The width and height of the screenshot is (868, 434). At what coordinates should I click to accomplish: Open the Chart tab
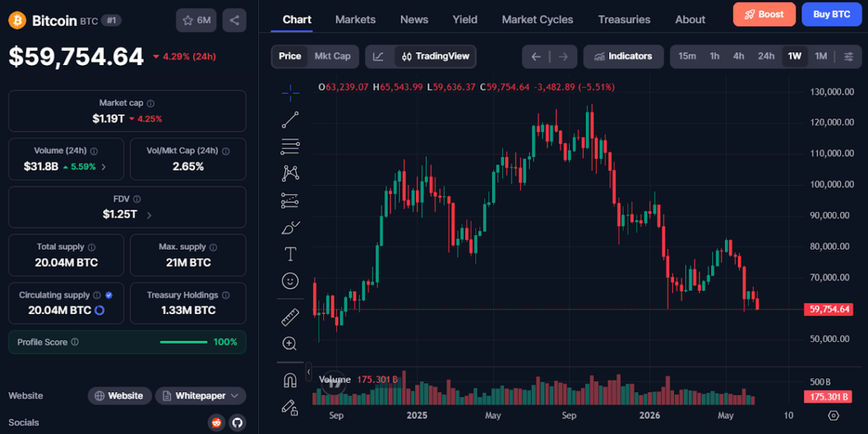297,20
